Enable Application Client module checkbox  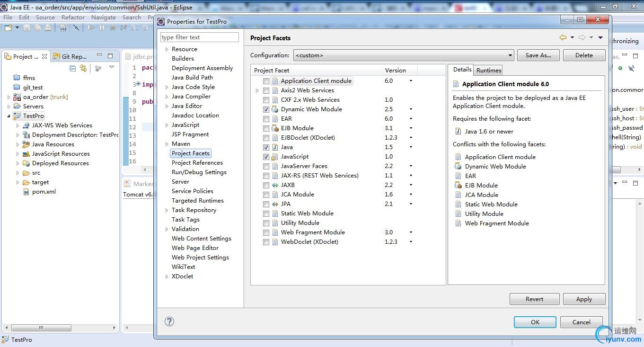click(x=266, y=81)
